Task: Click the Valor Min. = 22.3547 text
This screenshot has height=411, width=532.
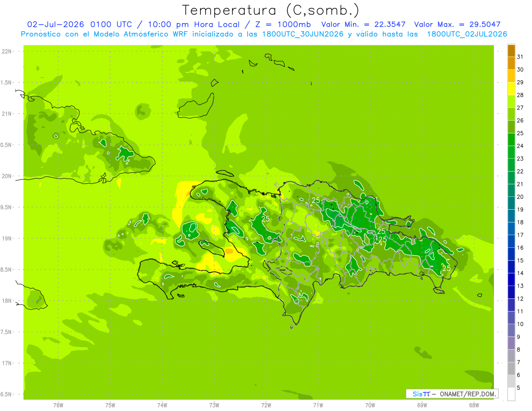Action: pyautogui.click(x=363, y=24)
